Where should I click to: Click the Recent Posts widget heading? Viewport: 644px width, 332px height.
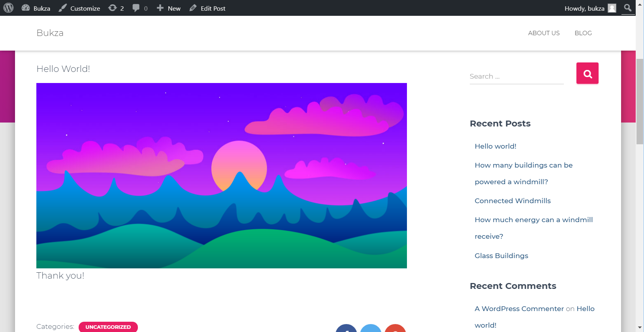point(500,124)
